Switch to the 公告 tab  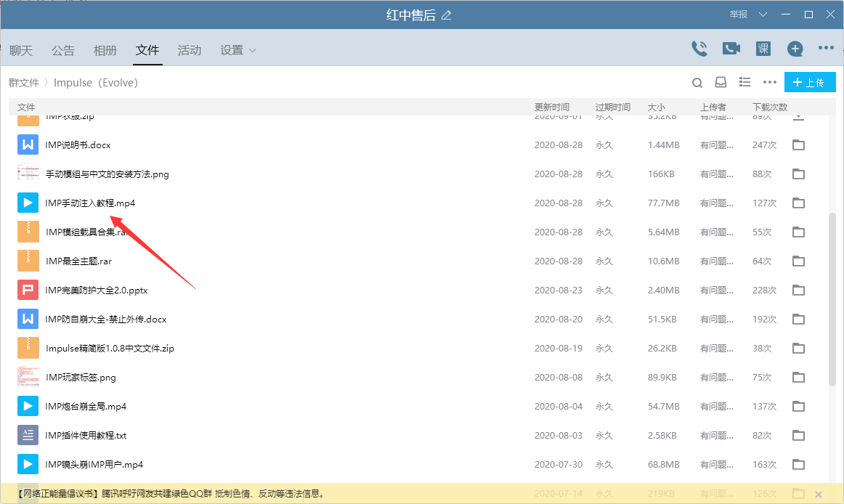[63, 50]
